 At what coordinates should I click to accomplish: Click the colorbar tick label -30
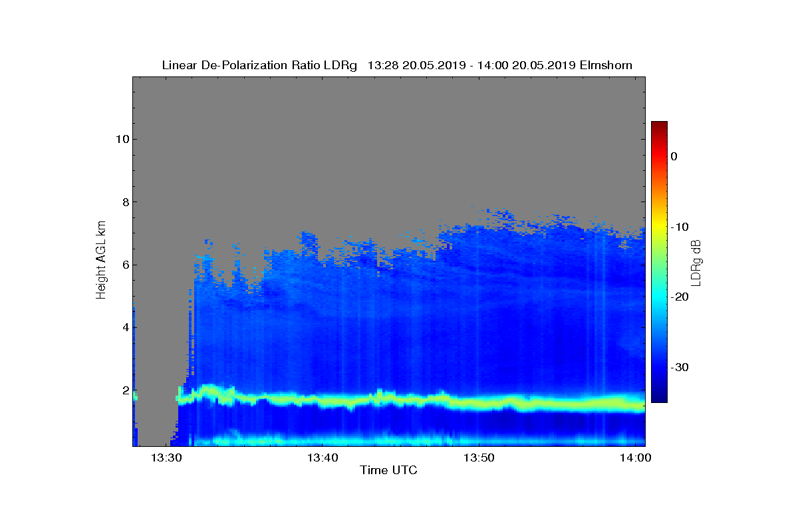pos(679,368)
